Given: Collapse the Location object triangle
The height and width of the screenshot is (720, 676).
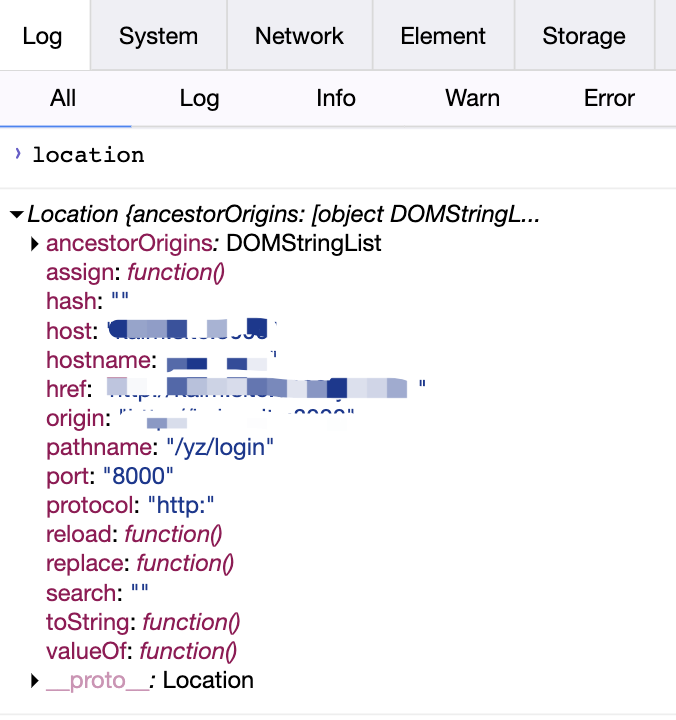Looking at the screenshot, I should (16, 215).
